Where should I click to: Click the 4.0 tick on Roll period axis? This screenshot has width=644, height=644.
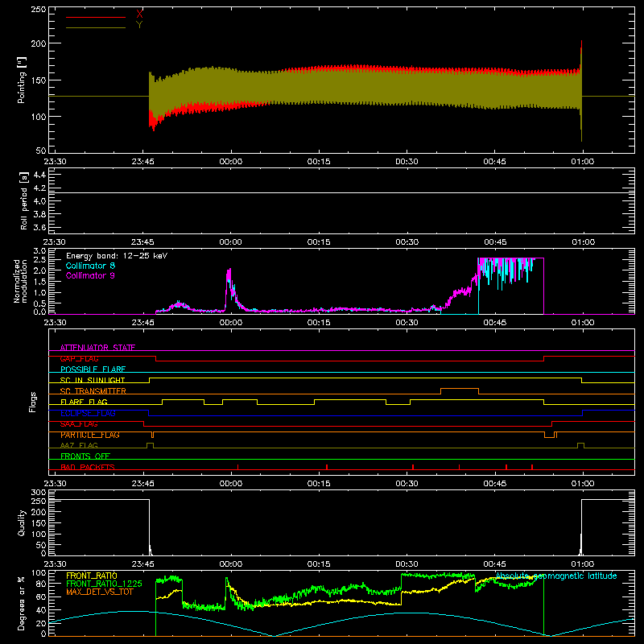pos(39,201)
